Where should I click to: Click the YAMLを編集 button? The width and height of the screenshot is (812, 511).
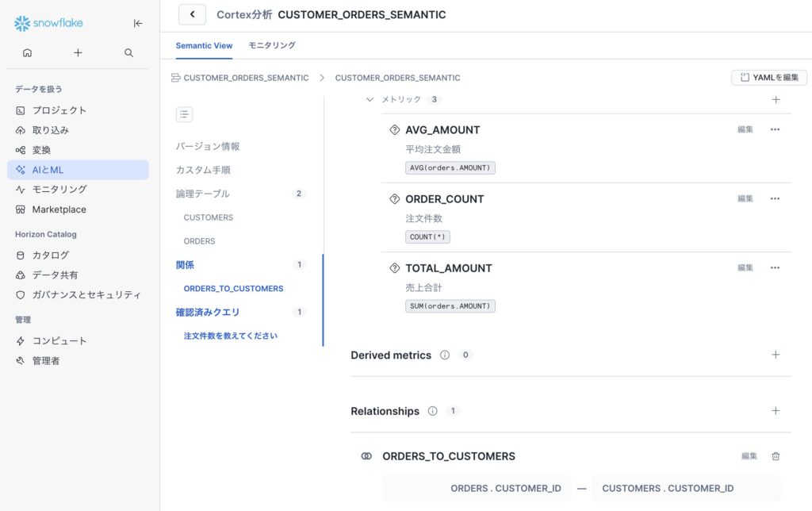769,78
